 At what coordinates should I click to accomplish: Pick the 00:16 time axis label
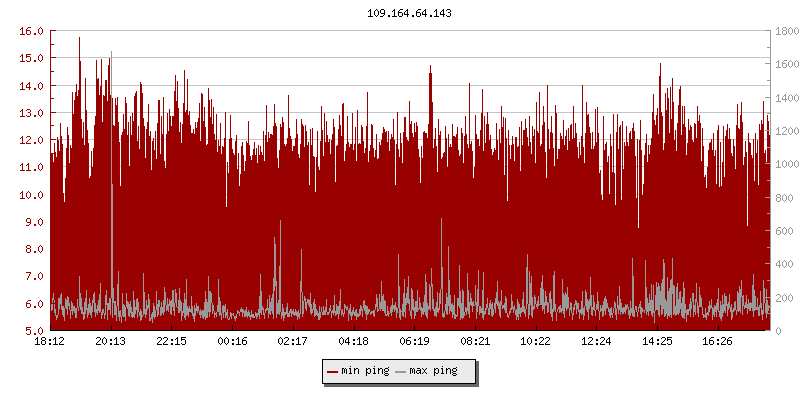pos(232,341)
